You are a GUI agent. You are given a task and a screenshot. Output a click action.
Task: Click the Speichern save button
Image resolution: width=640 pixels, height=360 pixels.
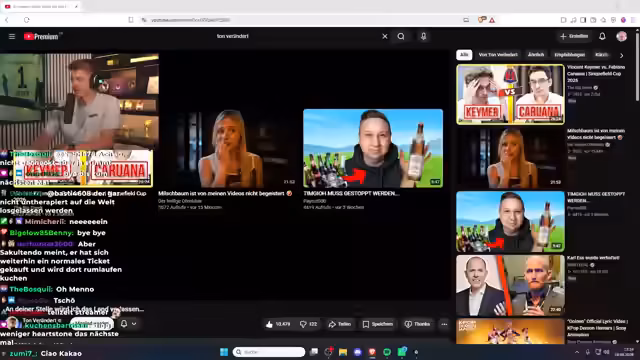pyautogui.click(x=378, y=324)
